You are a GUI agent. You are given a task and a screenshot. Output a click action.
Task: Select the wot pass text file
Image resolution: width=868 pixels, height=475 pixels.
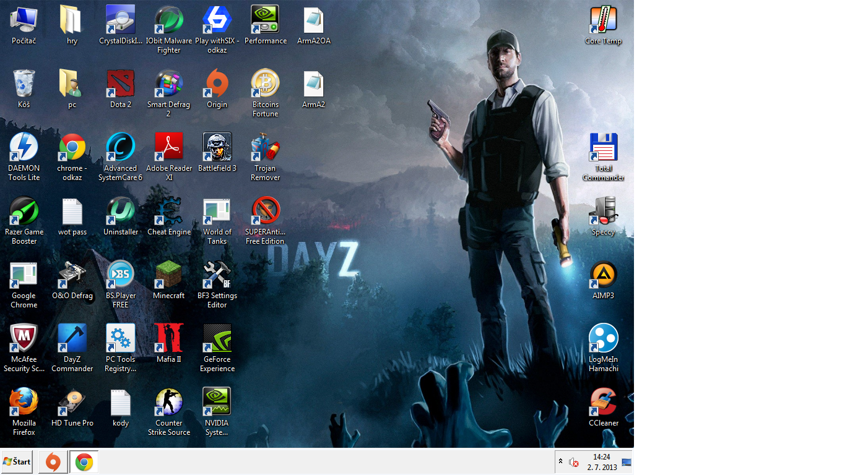72,216
